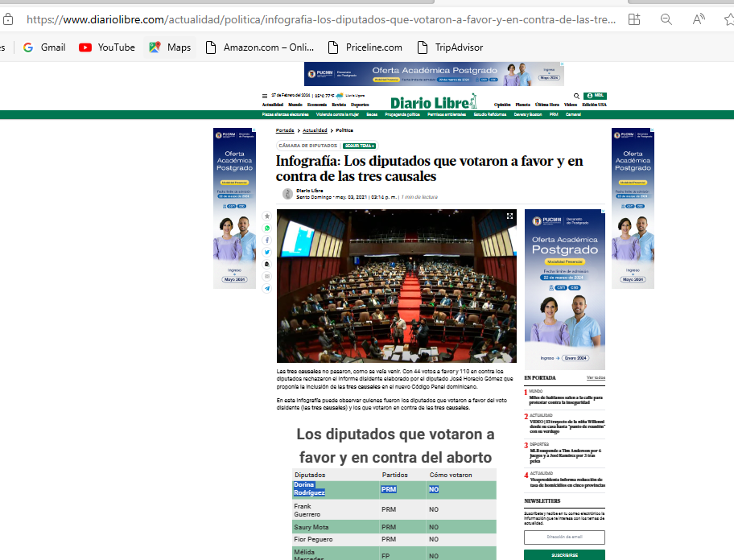Open the Última Hora section menu
734x560 pixels.
(x=547, y=105)
